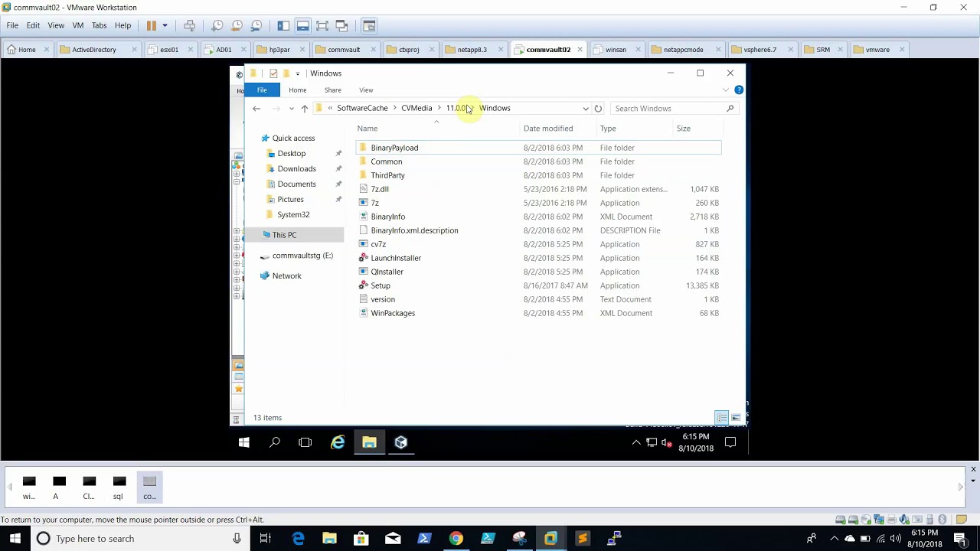Switch to the vsphere6.7 tab

(759, 50)
